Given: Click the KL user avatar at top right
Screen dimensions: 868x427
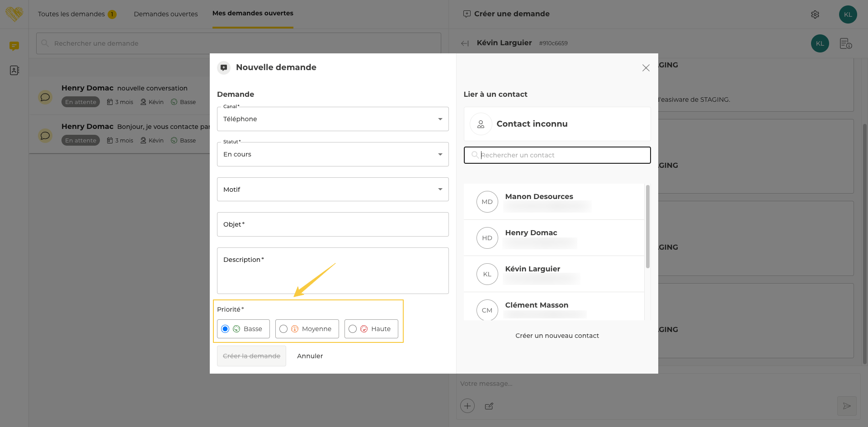Looking at the screenshot, I should point(848,14).
